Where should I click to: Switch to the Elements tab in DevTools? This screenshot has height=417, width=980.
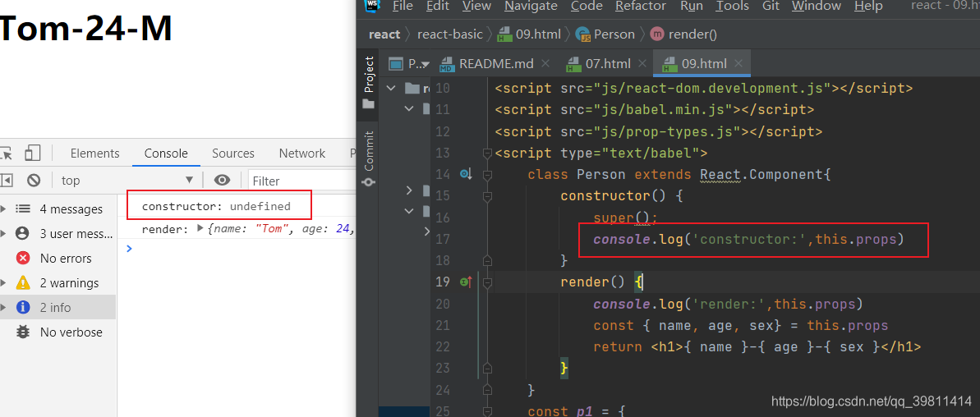tap(95, 153)
